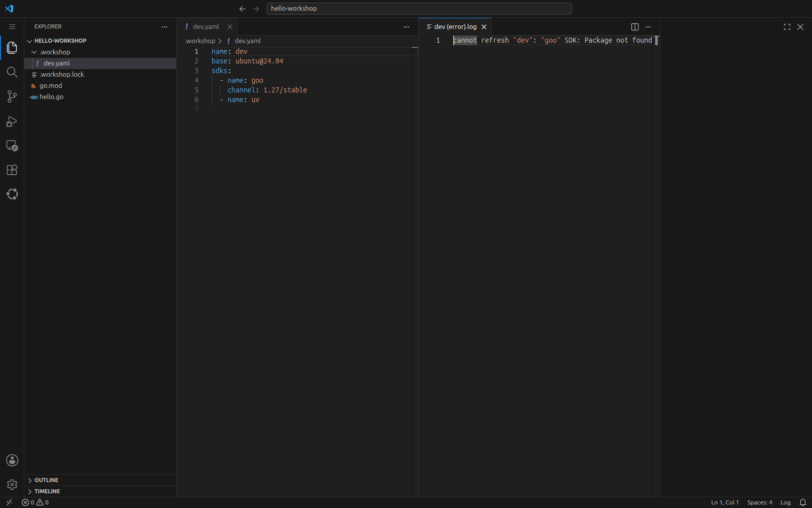Open the Search view
The image size is (812, 508).
point(12,72)
